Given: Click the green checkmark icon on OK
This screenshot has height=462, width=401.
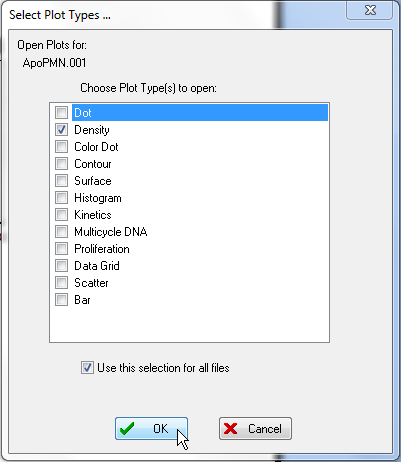Looking at the screenshot, I should 127,428.
